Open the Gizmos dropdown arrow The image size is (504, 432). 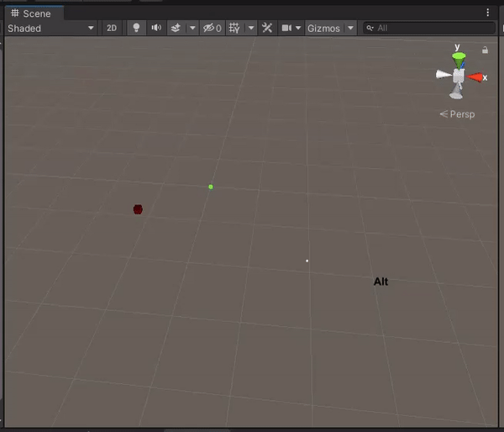tap(350, 29)
